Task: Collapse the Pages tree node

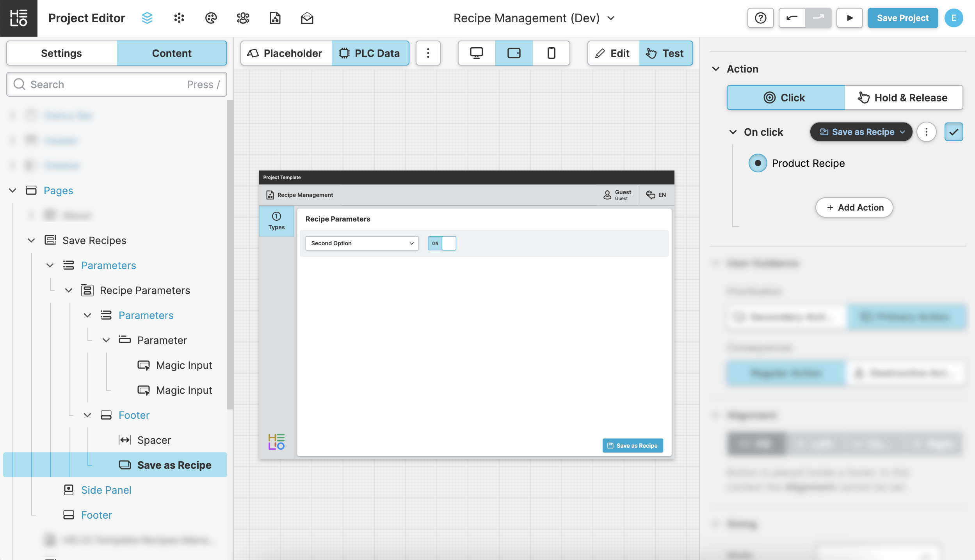Action: pyautogui.click(x=12, y=190)
